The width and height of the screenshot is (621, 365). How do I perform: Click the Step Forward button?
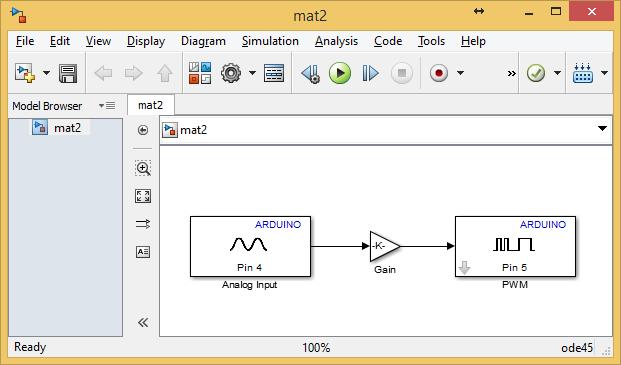tap(370, 73)
